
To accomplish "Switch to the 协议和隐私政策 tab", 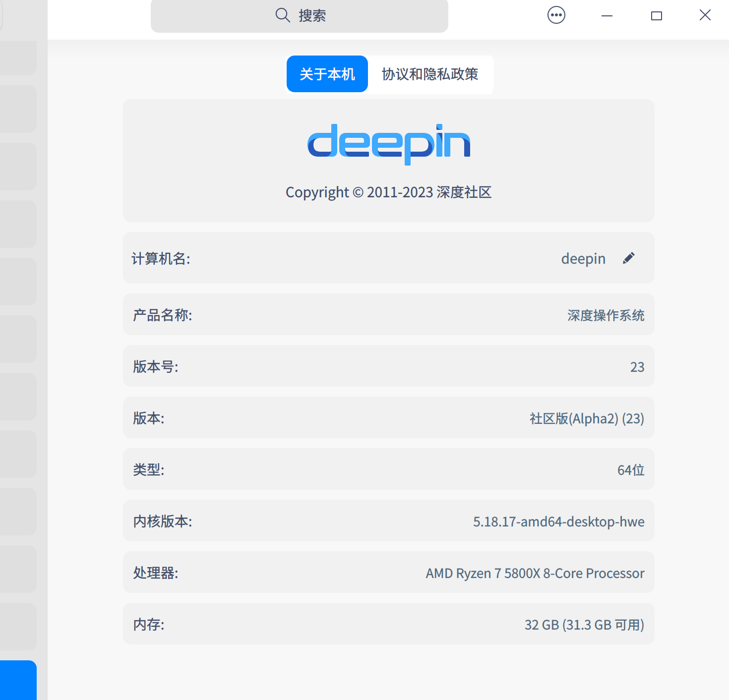I will [x=430, y=74].
